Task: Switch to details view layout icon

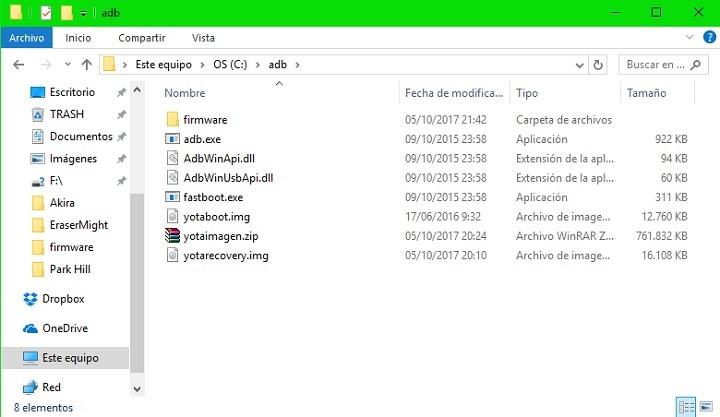Action: click(x=686, y=407)
